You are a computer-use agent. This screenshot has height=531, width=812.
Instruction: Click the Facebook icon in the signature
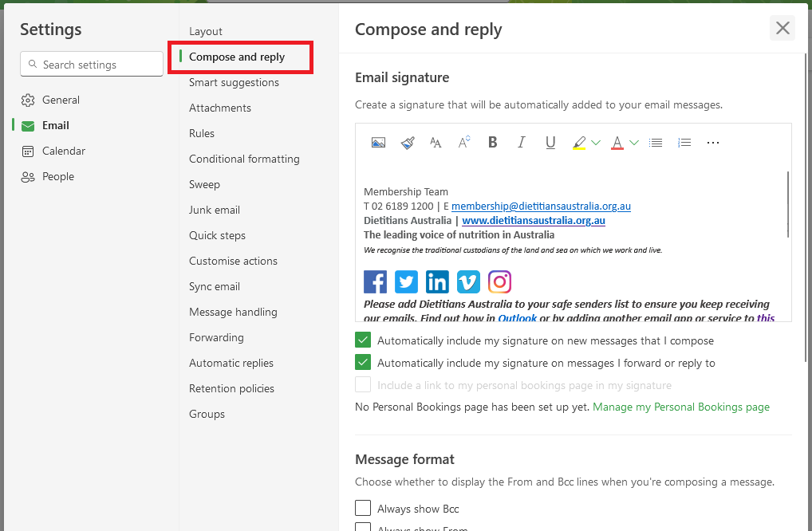(x=375, y=281)
